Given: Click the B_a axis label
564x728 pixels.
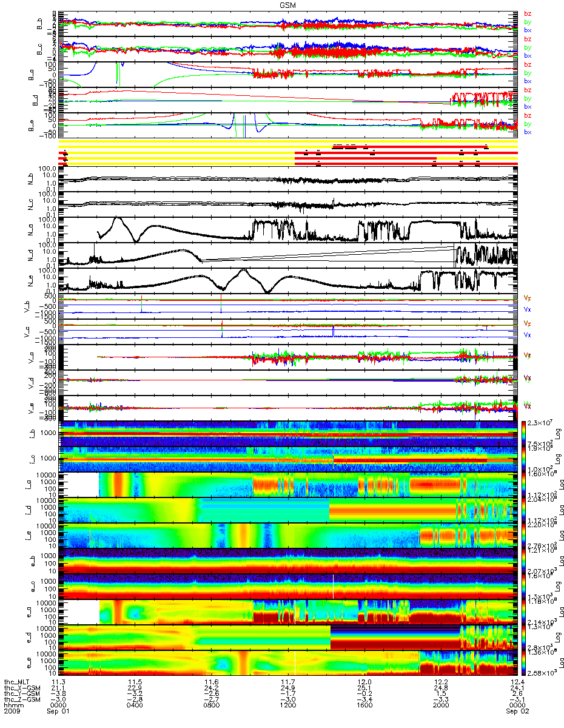Looking at the screenshot, I should coord(30,75).
